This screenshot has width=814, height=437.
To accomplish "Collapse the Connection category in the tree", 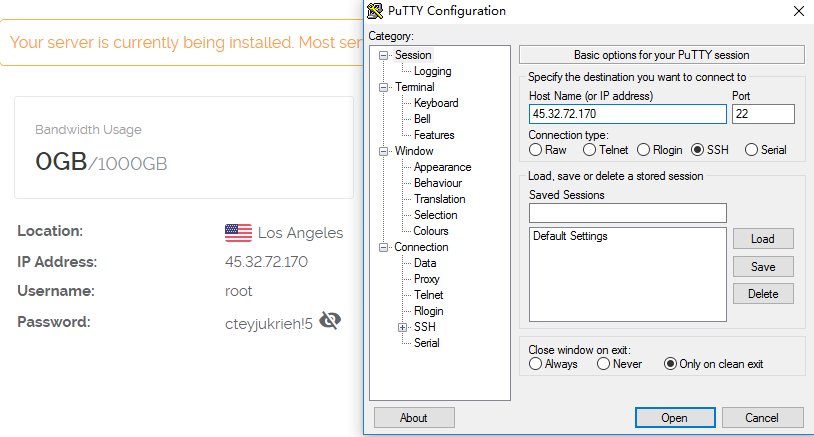I will click(x=382, y=247).
